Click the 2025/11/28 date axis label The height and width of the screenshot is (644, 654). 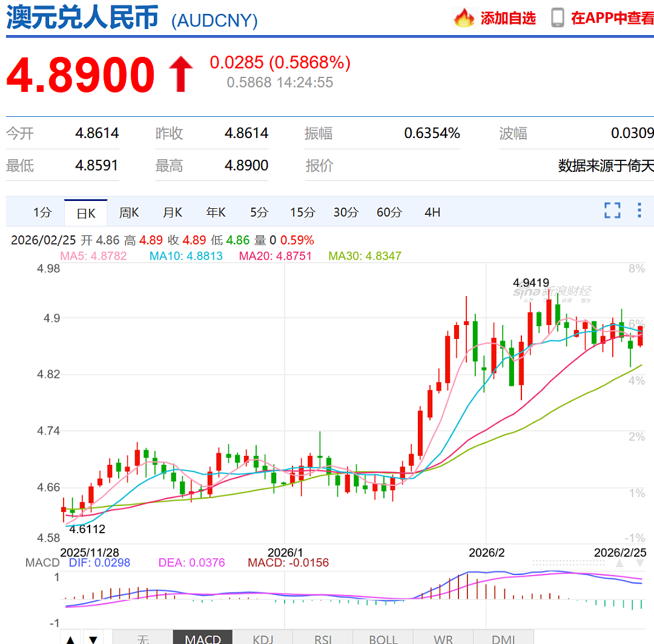pyautogui.click(x=90, y=553)
